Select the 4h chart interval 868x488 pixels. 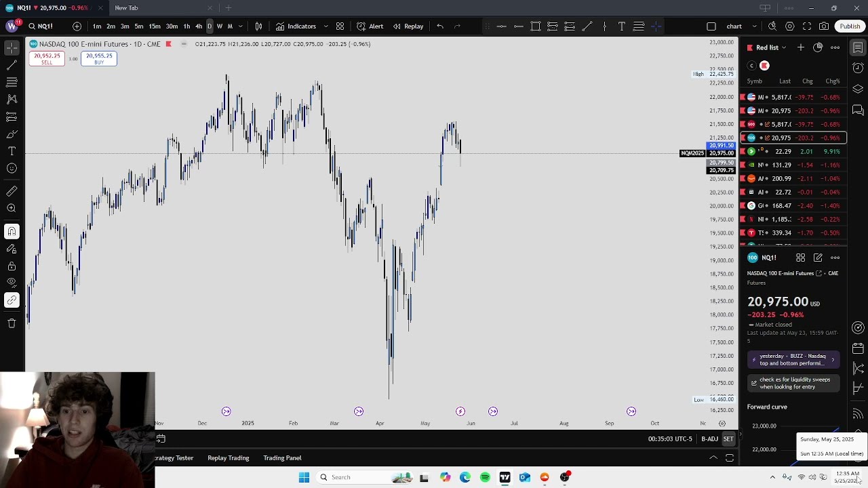pyautogui.click(x=199, y=26)
